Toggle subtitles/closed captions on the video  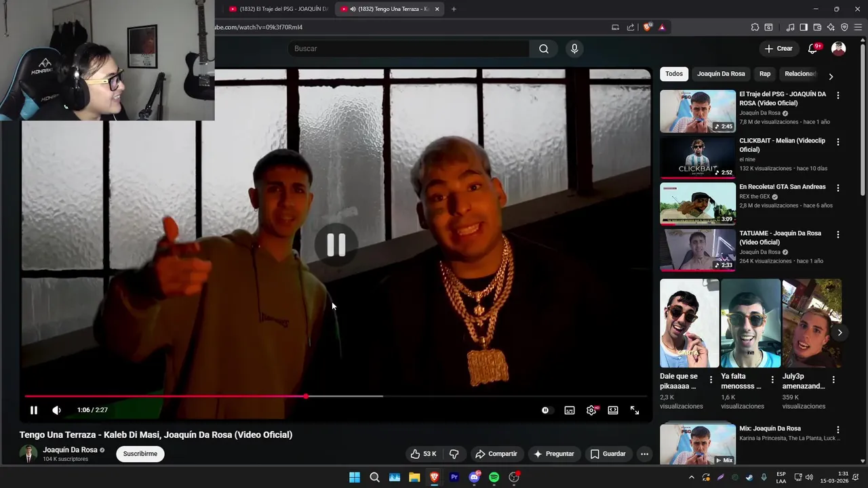click(570, 410)
